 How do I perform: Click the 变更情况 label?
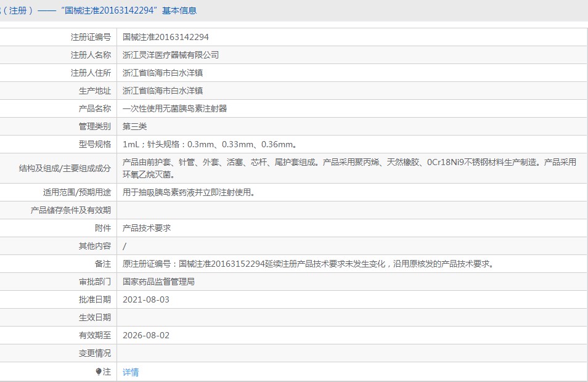[x=95, y=353]
